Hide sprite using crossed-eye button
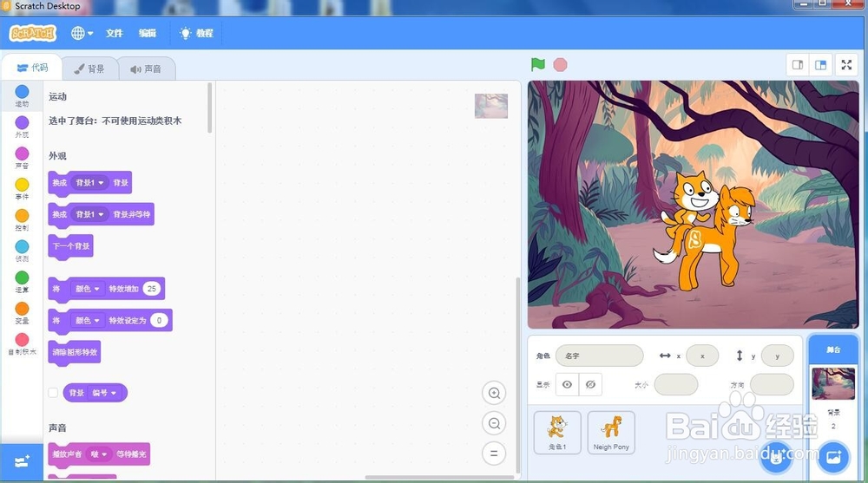The height and width of the screenshot is (483, 868). (590, 384)
